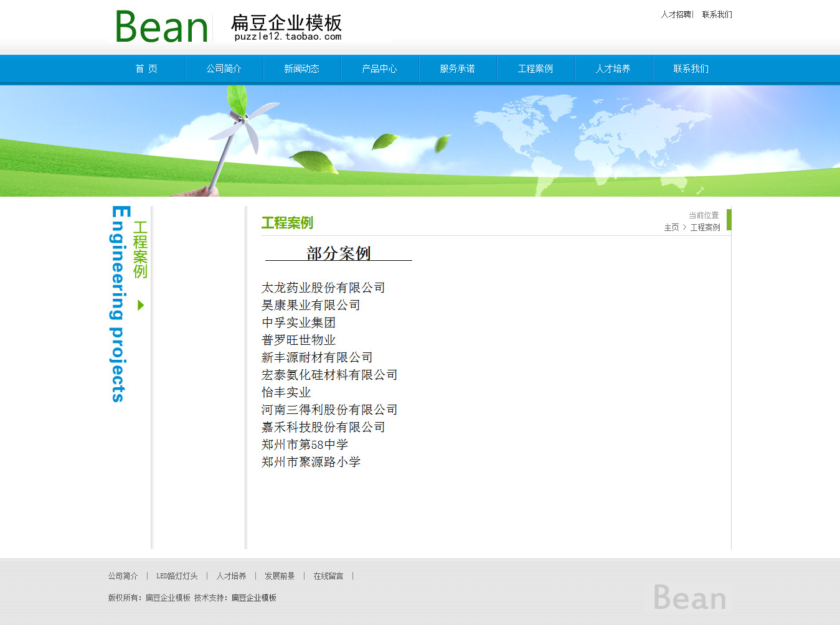Click the 技术支持 扁豆企业模板 footer link
Screen dimensions: 840x625
coord(254,598)
